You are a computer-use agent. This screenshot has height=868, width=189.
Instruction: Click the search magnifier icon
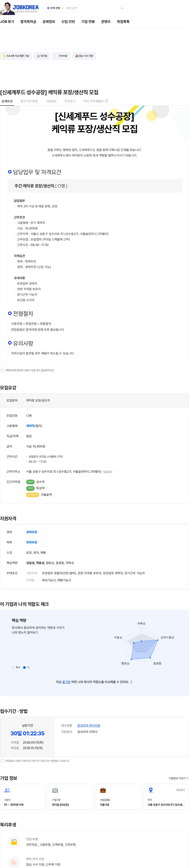[x=122, y=8]
